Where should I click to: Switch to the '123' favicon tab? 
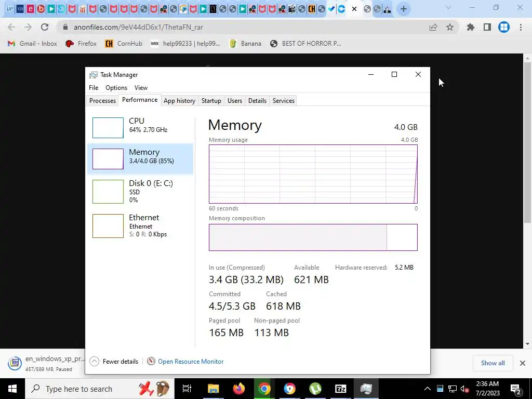click(20, 9)
